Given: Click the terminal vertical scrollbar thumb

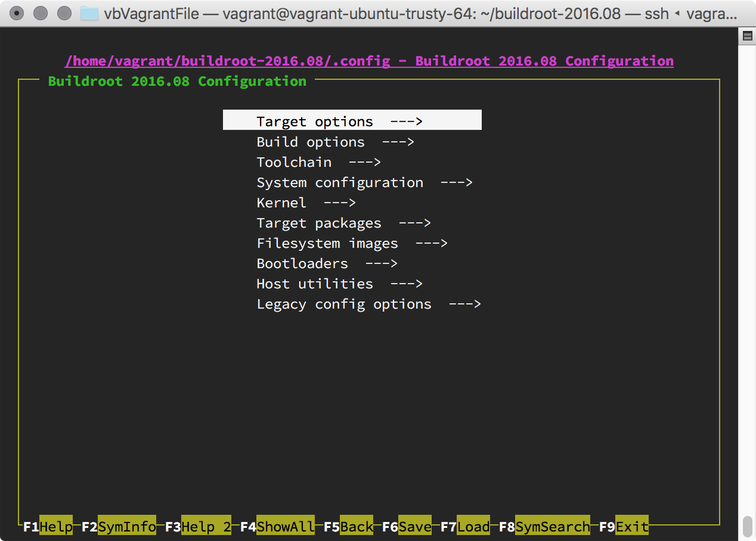Looking at the screenshot, I should [747, 527].
